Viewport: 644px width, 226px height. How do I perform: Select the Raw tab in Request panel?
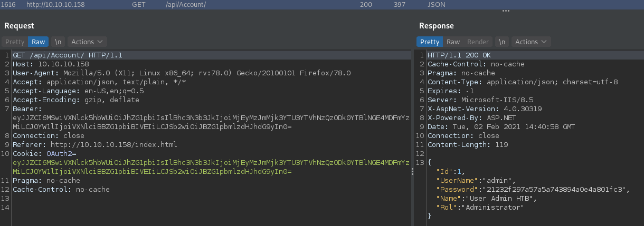tap(38, 42)
